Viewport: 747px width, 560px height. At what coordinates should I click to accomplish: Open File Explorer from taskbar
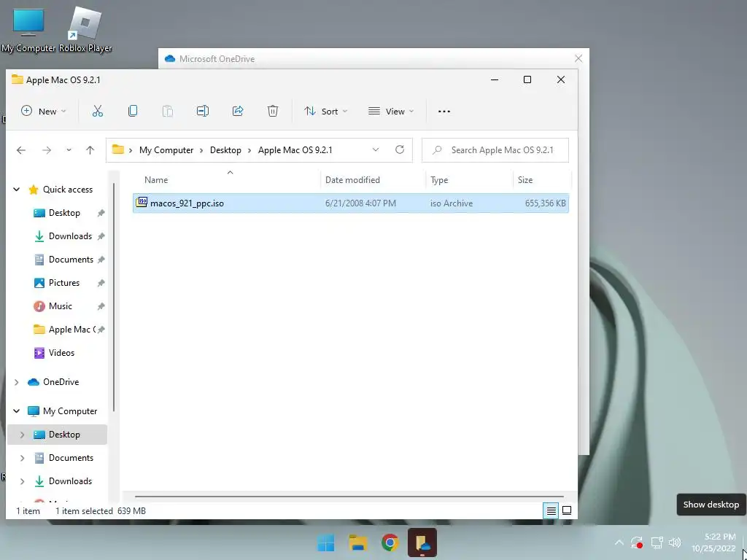[357, 542]
